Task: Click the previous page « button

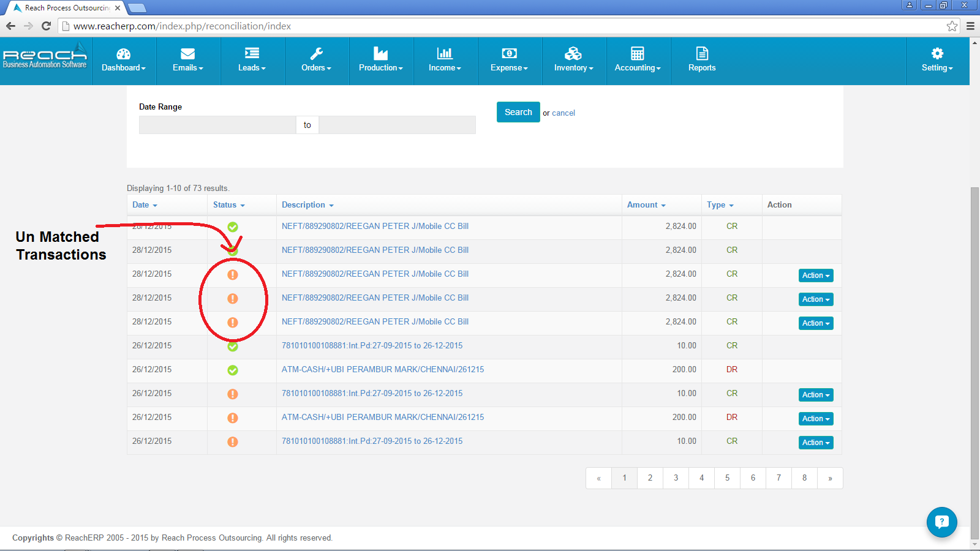Action: point(599,478)
